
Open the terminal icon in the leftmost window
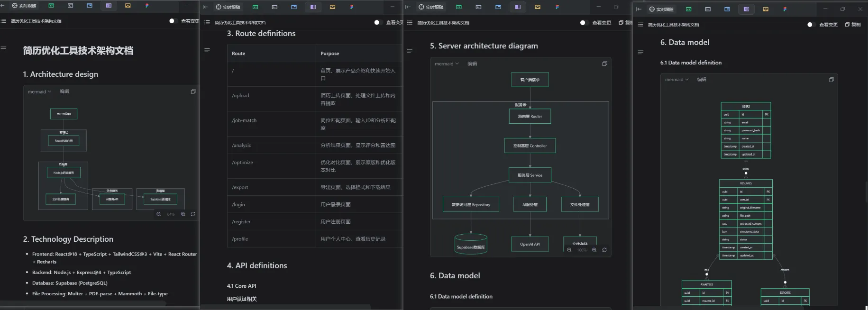click(x=70, y=6)
